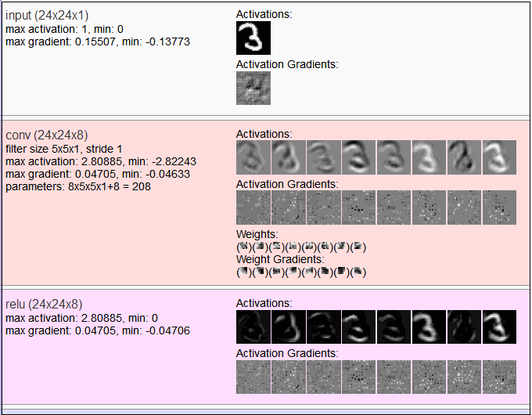Click the 'conv (24x24x8)' layer title
532x415 pixels.
[47, 135]
